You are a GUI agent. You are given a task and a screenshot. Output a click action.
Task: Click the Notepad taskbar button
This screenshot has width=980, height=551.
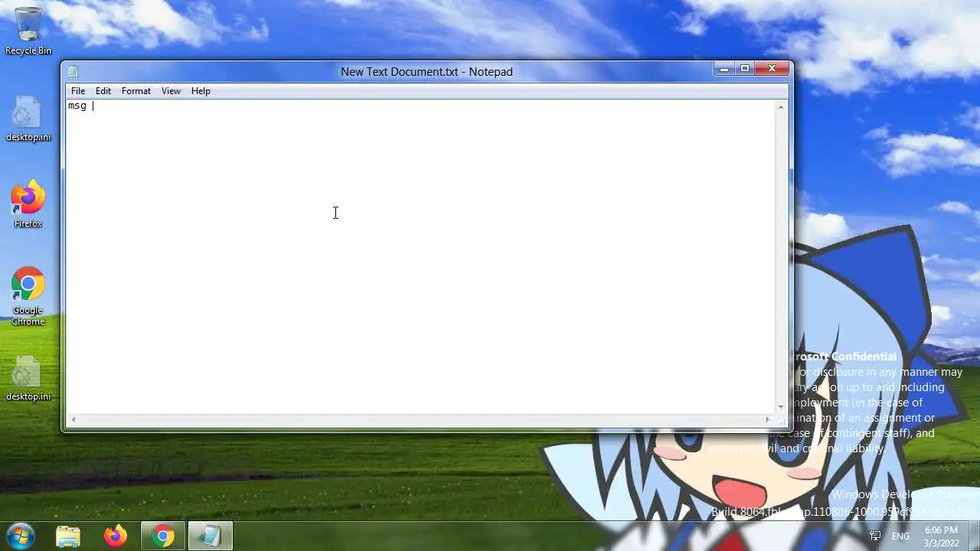pos(210,536)
